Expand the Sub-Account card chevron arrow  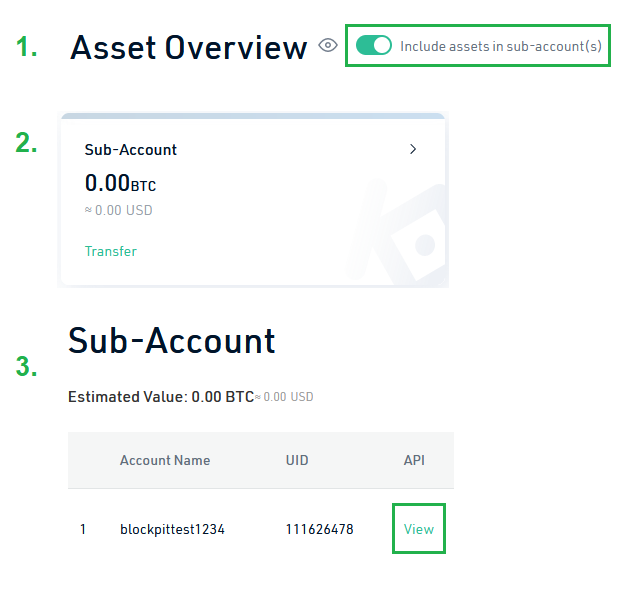coord(414,149)
